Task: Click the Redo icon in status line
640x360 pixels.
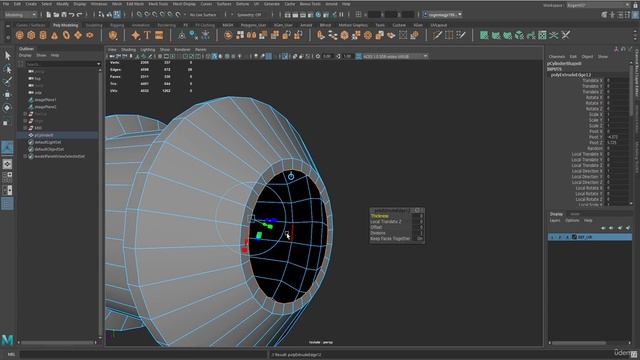Action: pyautogui.click(x=80, y=15)
